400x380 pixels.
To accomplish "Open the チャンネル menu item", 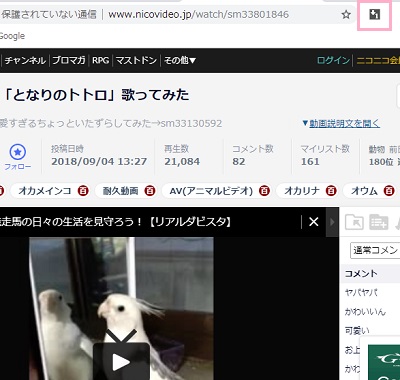I will pos(25,60).
